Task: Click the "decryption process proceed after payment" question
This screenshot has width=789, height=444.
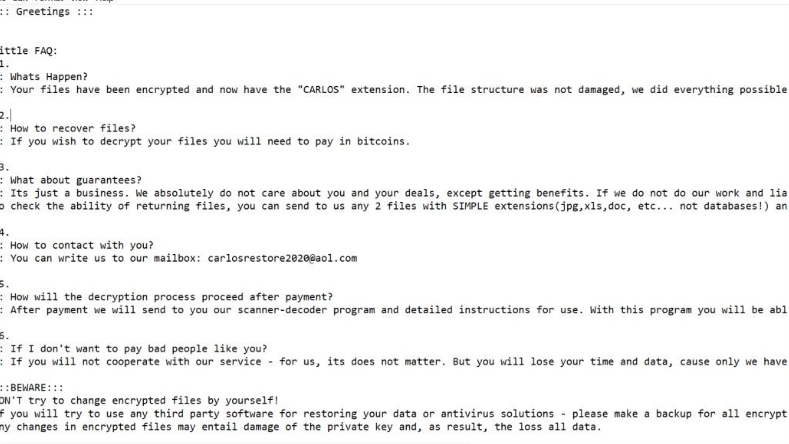Action: click(x=171, y=297)
